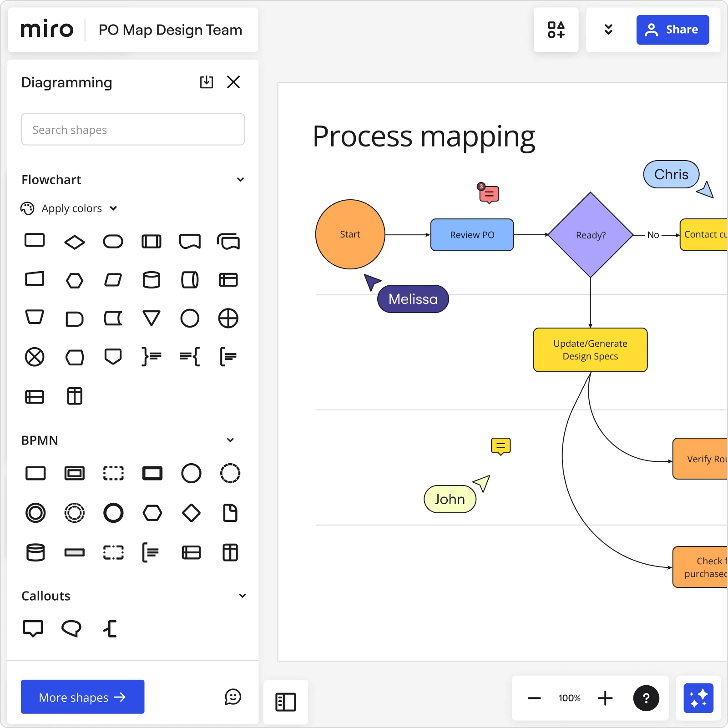Select the Contact yellow box on canvas

(x=704, y=235)
